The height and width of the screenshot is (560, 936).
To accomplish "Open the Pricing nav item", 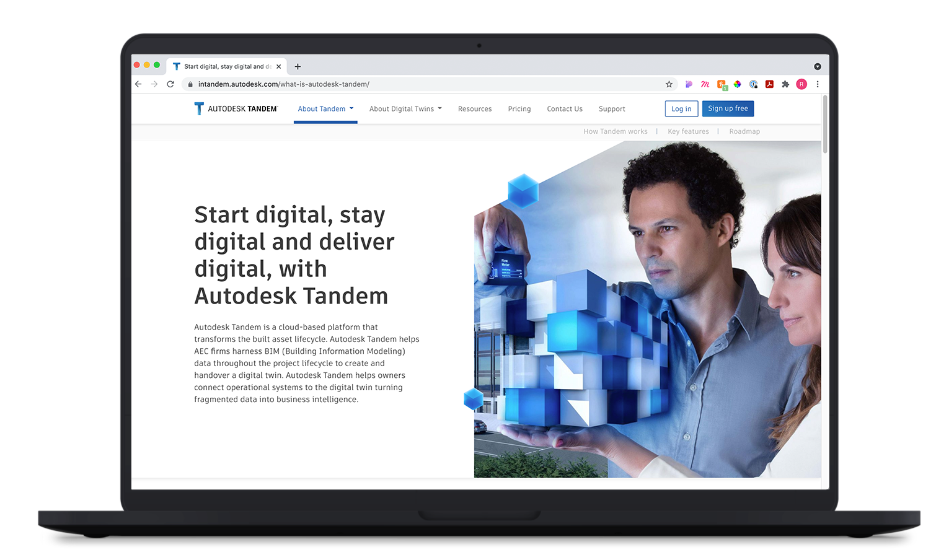I will 519,109.
